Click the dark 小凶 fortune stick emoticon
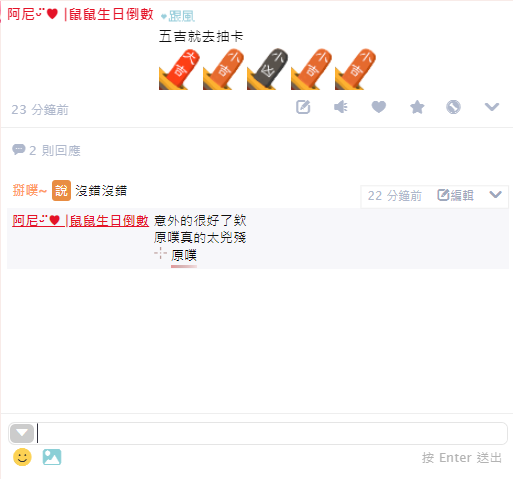 (267, 69)
